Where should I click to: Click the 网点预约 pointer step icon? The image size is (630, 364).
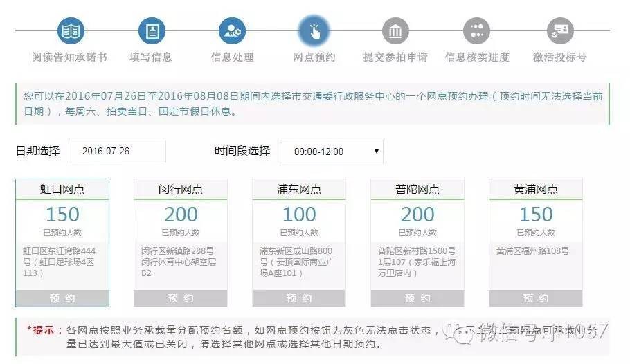(314, 31)
